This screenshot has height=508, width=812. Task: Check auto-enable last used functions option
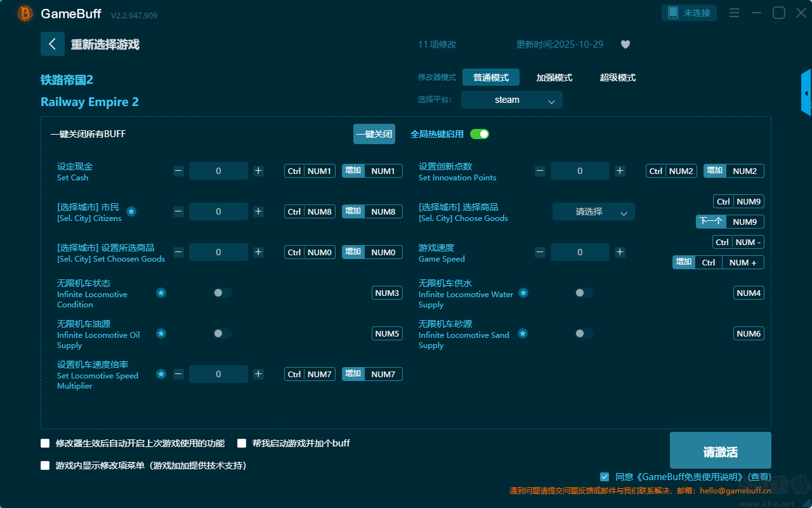pos(45,443)
